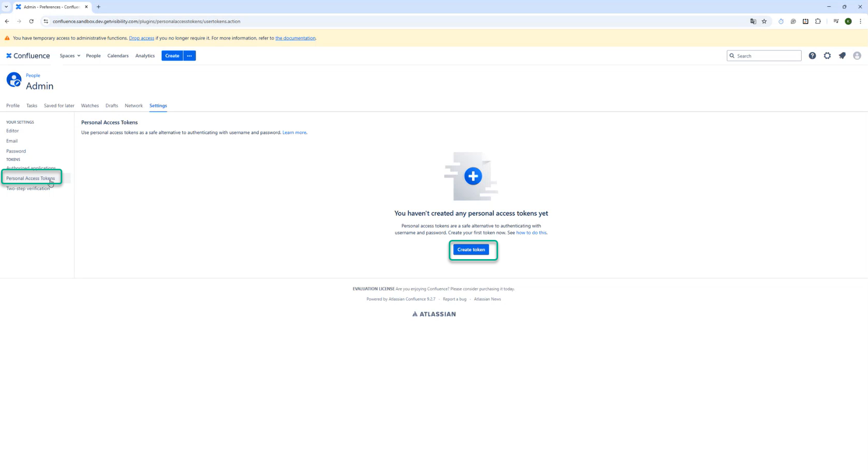The image size is (868, 472).
Task: Open the Confluence help icon
Action: [812, 56]
